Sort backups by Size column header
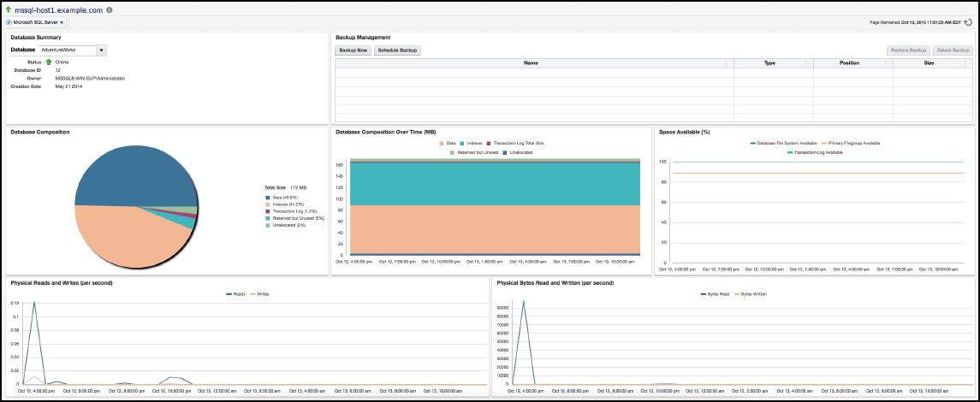This screenshot has width=980, height=402. (930, 63)
